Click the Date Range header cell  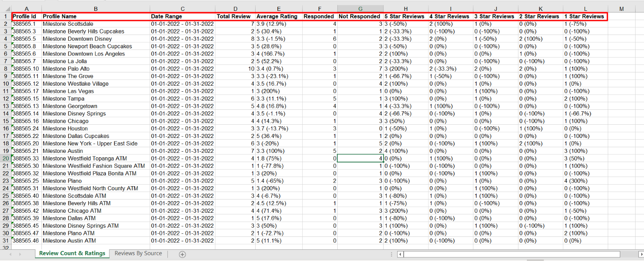(x=183, y=16)
